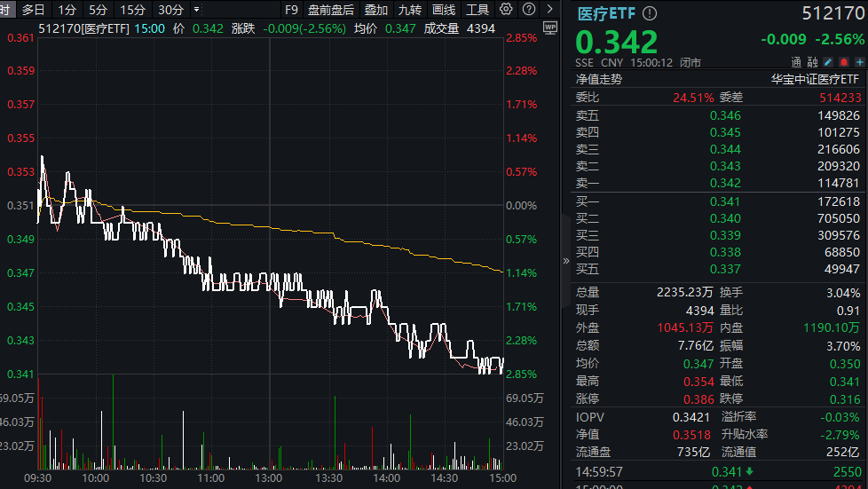Image resolution: width=868 pixels, height=489 pixels.
Task: Click the 融 marker icon
Action: tap(813, 62)
